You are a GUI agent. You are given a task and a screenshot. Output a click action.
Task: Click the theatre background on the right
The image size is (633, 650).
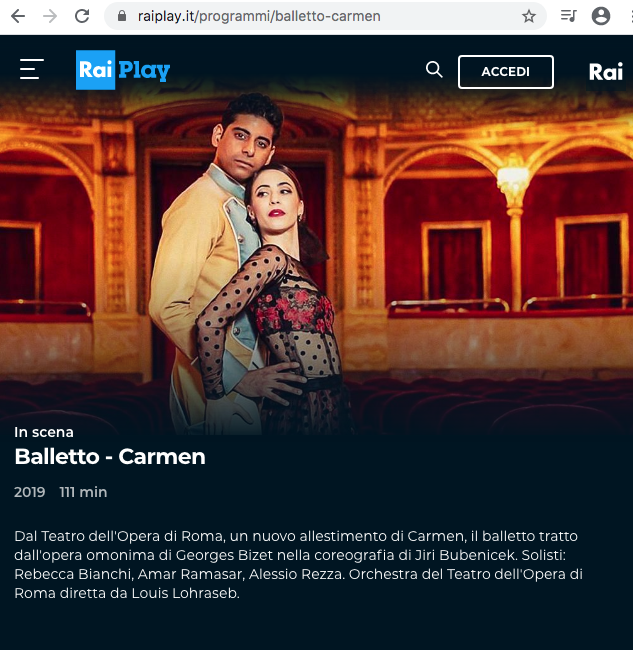pyautogui.click(x=497, y=249)
